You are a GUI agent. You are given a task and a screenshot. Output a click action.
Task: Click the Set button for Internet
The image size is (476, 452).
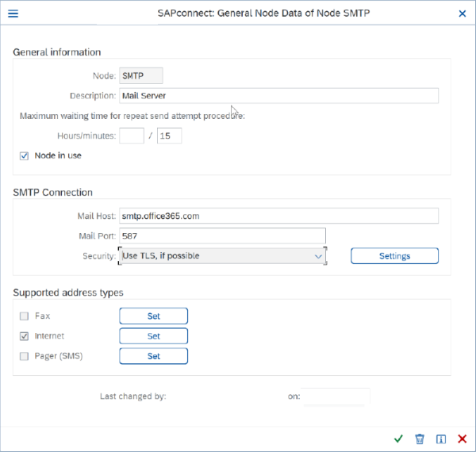(x=154, y=336)
